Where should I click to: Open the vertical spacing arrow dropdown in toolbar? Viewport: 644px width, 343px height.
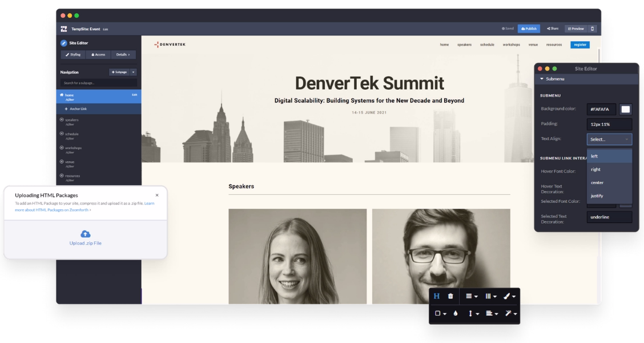coord(473,313)
